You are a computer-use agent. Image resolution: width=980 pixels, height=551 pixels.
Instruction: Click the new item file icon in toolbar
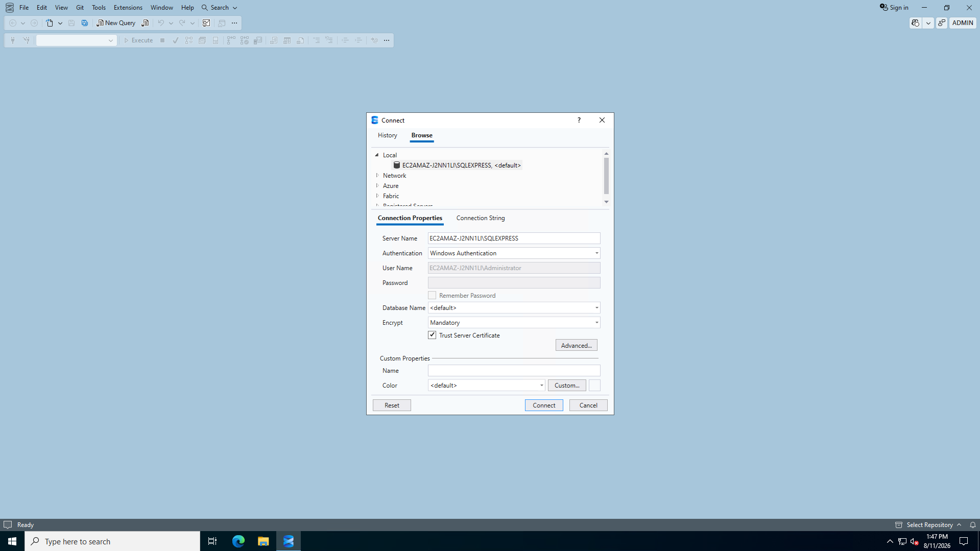[x=50, y=23]
